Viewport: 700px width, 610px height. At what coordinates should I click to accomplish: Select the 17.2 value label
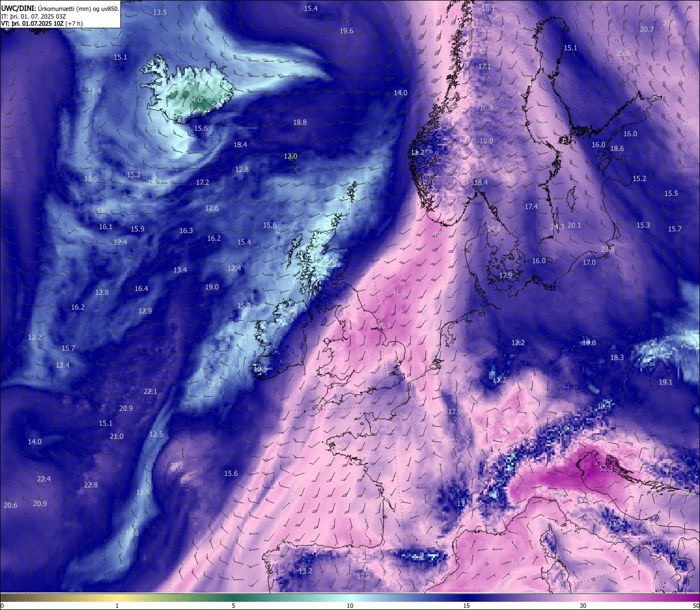[203, 183]
